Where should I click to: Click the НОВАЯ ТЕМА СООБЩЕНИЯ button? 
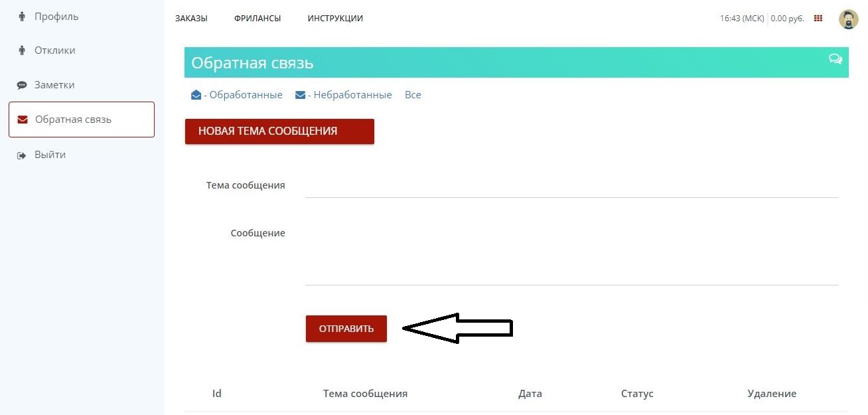coord(279,131)
